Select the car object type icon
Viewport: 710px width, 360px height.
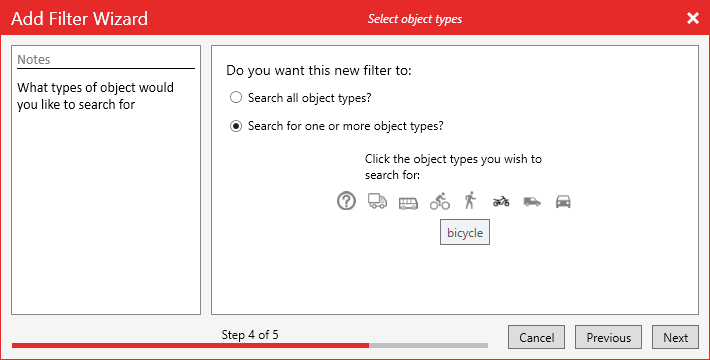(563, 201)
